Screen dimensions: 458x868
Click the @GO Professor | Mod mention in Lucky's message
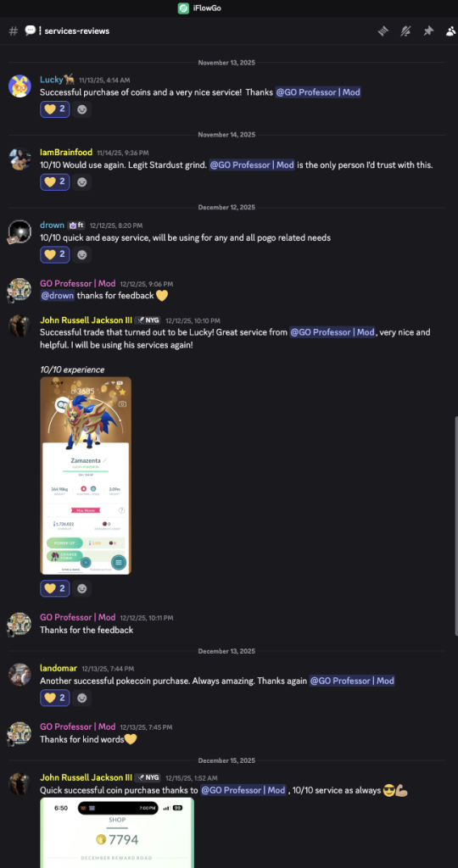[x=318, y=92]
